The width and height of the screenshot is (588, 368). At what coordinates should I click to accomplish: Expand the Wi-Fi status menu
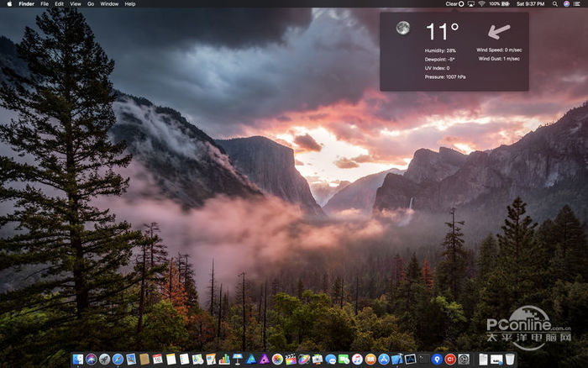tap(482, 4)
